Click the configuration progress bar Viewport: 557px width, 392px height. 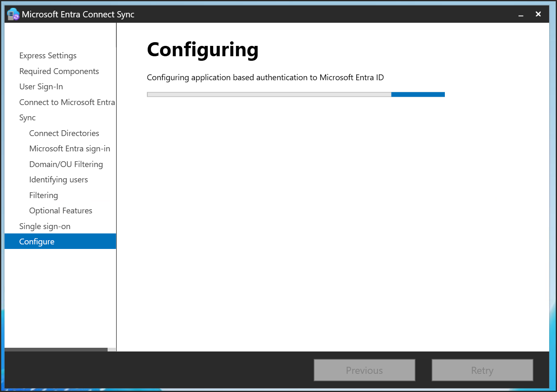(x=296, y=95)
